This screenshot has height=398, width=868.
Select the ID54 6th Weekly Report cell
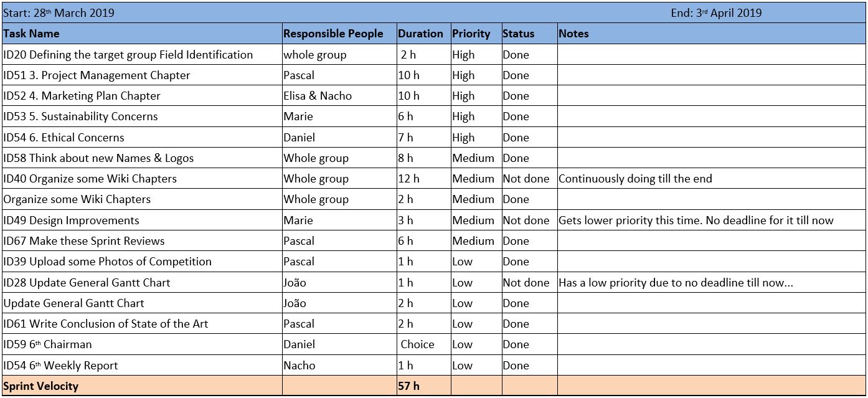[x=142, y=366]
